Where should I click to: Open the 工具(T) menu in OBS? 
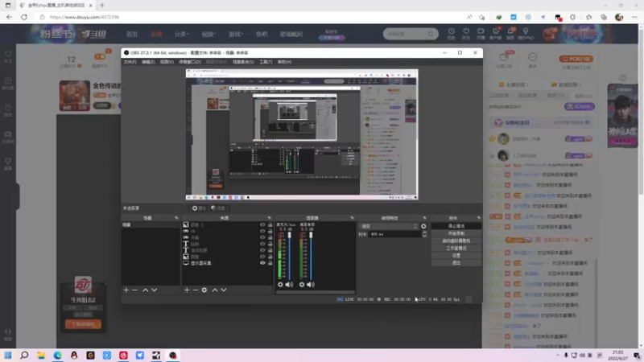click(266, 62)
